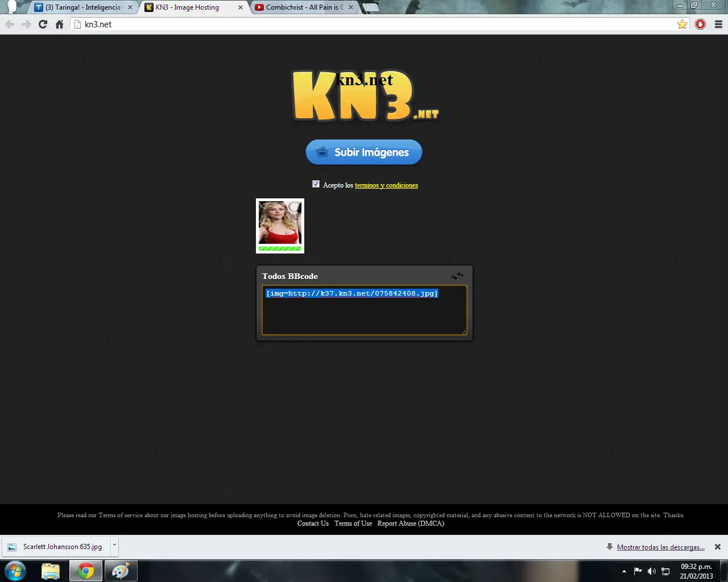Close the KN3 - Image Hosting tab
Viewport: 728px width, 582px height.
[x=241, y=7]
